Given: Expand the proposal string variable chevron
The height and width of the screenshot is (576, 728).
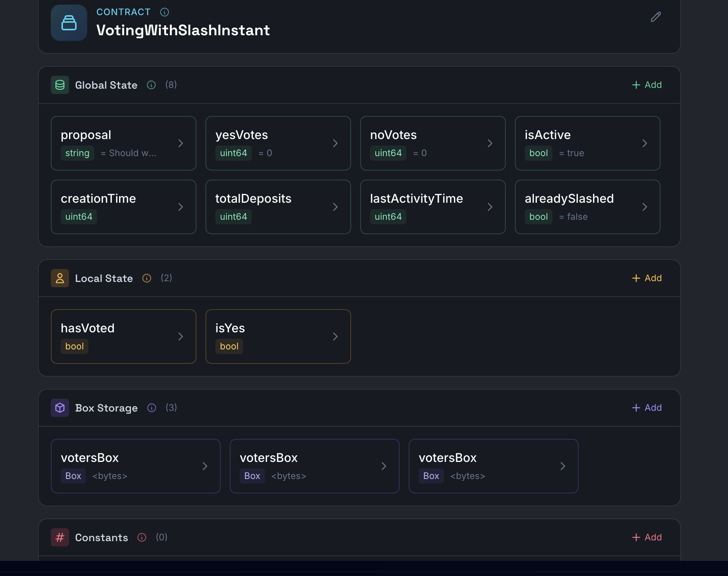Looking at the screenshot, I should [x=180, y=143].
